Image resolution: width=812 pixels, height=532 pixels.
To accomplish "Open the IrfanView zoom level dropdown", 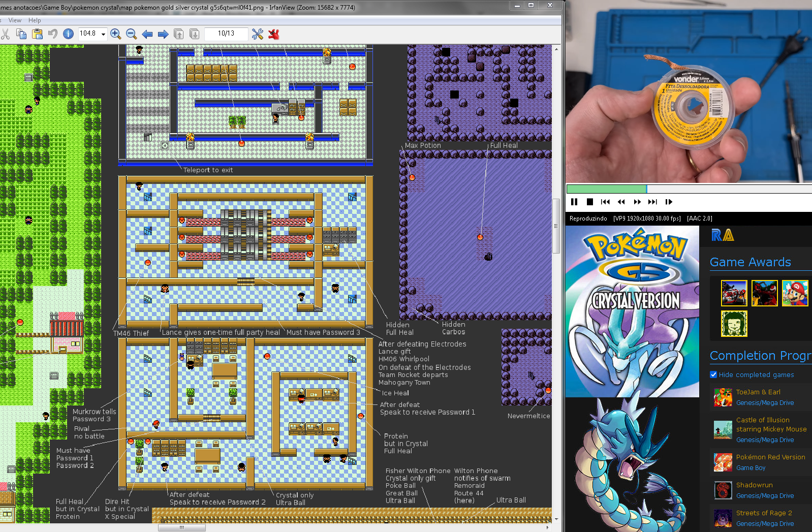I will [103, 34].
